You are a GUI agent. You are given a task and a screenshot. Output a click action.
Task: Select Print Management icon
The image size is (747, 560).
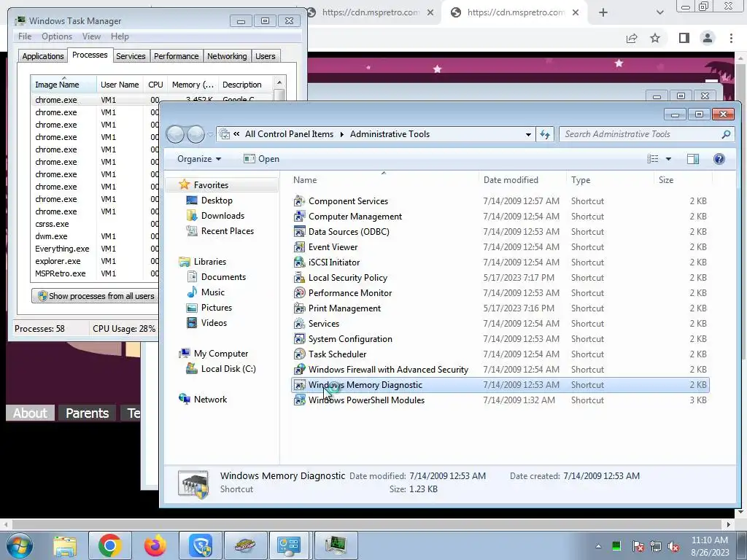[299, 308]
